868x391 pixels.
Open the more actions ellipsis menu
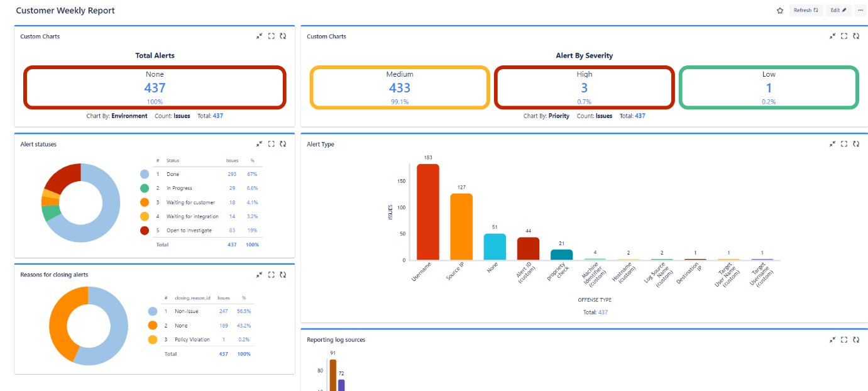point(860,11)
